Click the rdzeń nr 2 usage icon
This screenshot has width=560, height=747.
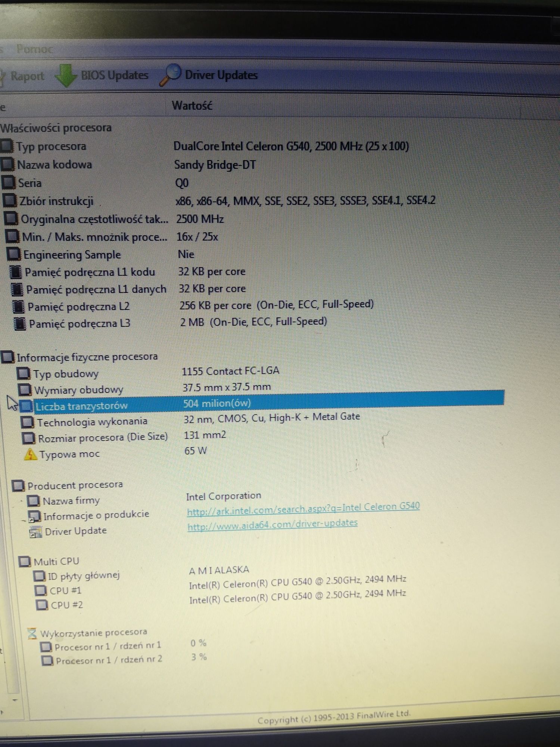point(47,661)
